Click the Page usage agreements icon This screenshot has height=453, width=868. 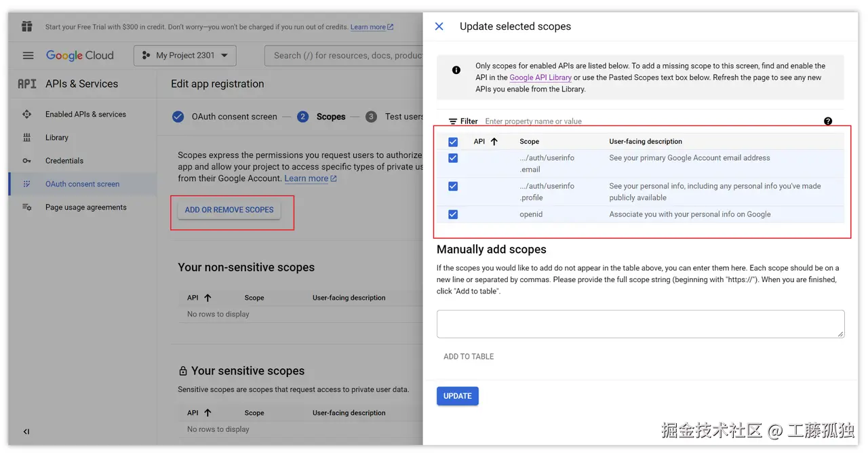28,207
